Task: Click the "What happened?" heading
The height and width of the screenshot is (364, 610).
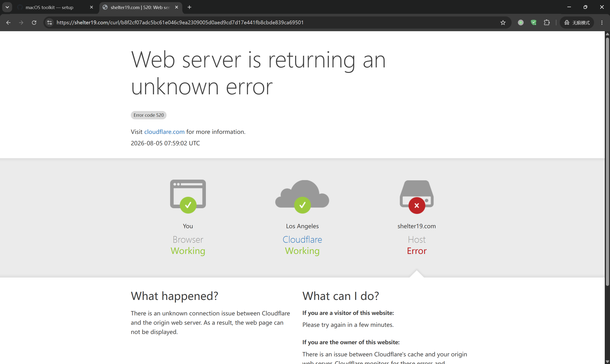Action: click(x=174, y=296)
